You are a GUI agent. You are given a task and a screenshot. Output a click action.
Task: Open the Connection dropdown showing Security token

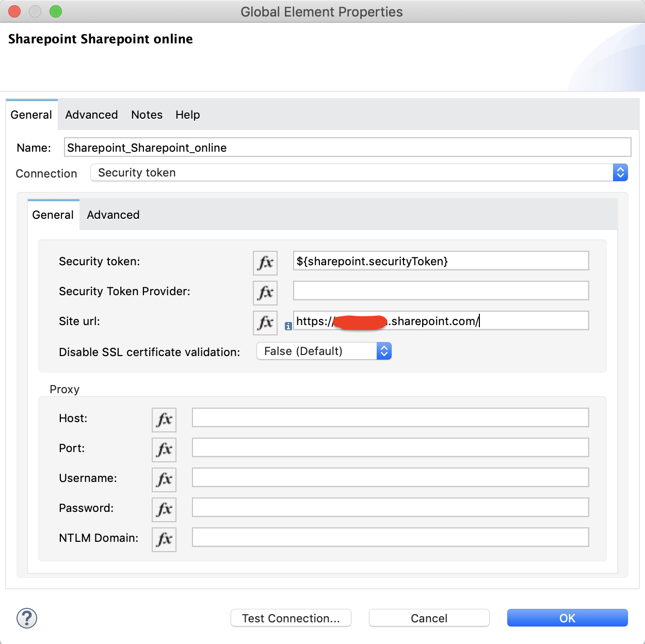tap(620, 172)
